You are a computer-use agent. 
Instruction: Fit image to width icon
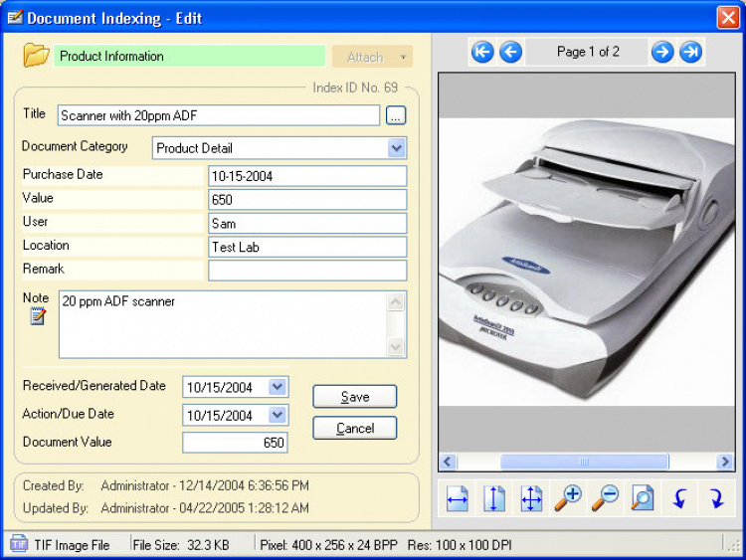point(458,498)
